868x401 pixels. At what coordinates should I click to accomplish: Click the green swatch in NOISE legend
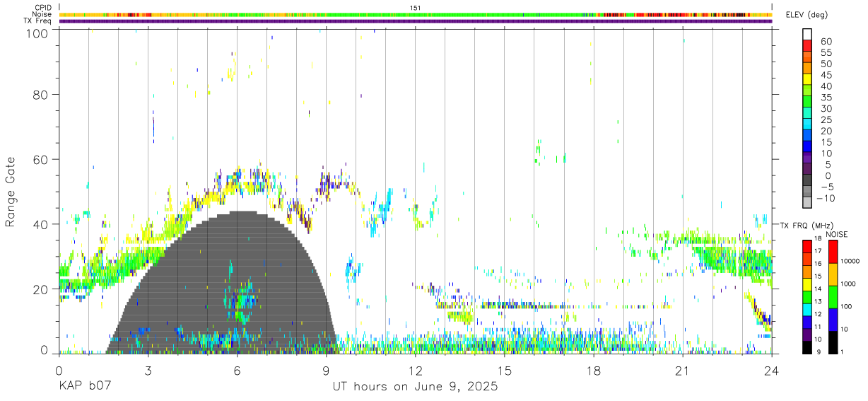pyautogui.click(x=832, y=297)
